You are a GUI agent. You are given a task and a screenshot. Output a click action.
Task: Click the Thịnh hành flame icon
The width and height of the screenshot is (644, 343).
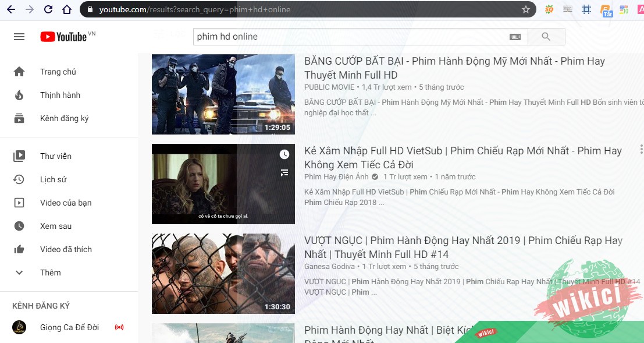click(19, 95)
